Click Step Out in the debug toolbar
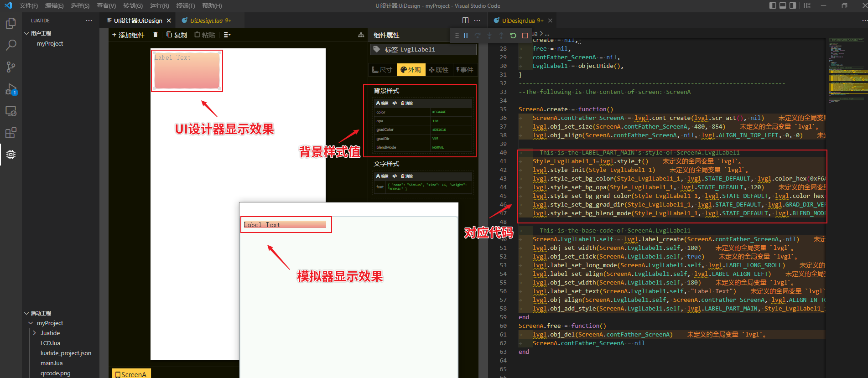 (x=501, y=35)
